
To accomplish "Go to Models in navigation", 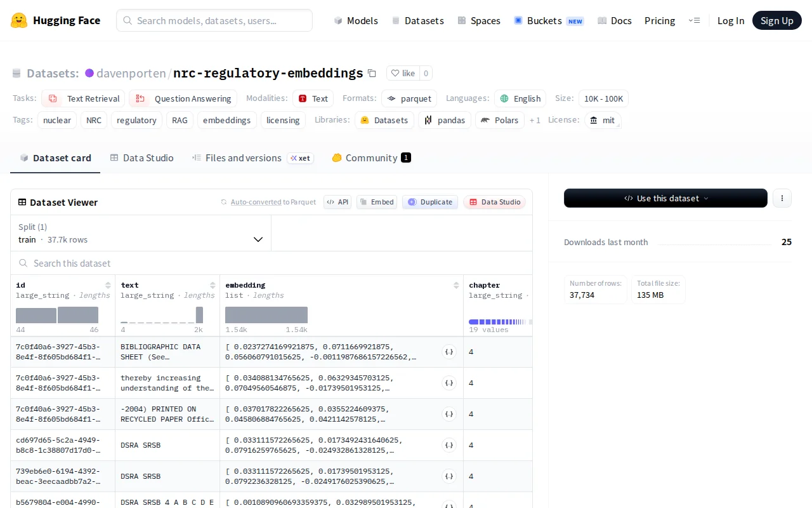I will 356,20.
